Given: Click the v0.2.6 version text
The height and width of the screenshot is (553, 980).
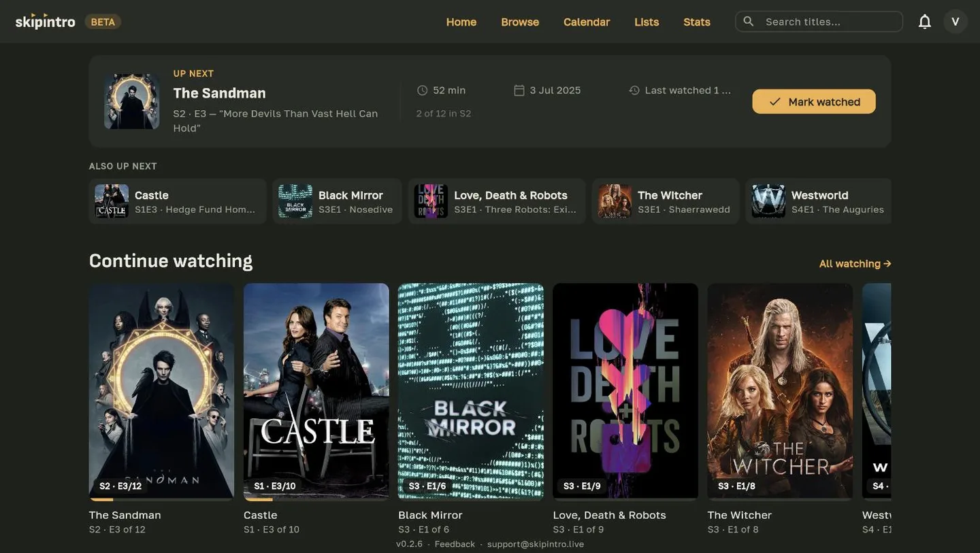Looking at the screenshot, I should click(410, 544).
